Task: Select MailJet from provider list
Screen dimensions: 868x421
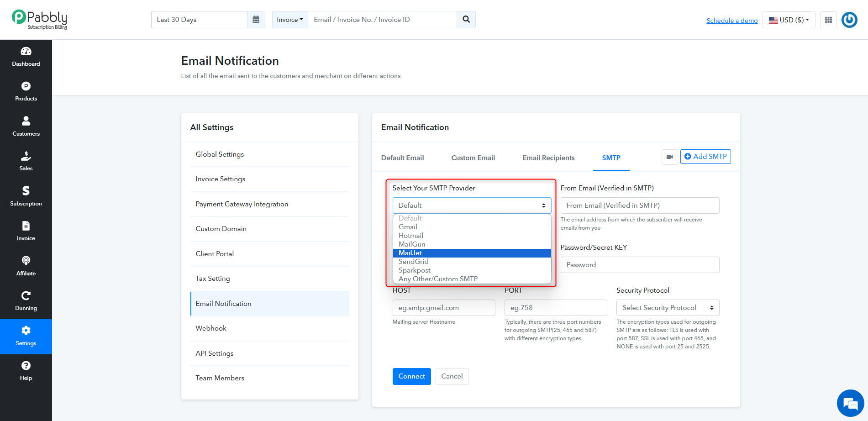Action: 472,253
